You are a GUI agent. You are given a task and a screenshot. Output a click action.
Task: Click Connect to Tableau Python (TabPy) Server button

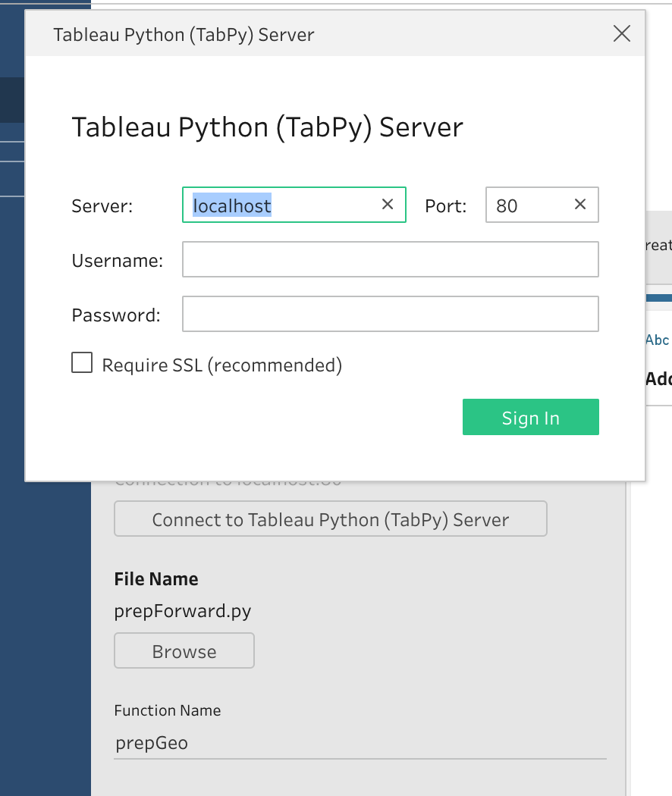330,519
